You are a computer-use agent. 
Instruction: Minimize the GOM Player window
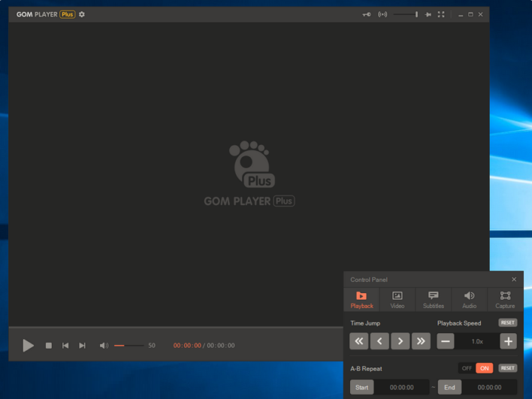(x=461, y=14)
